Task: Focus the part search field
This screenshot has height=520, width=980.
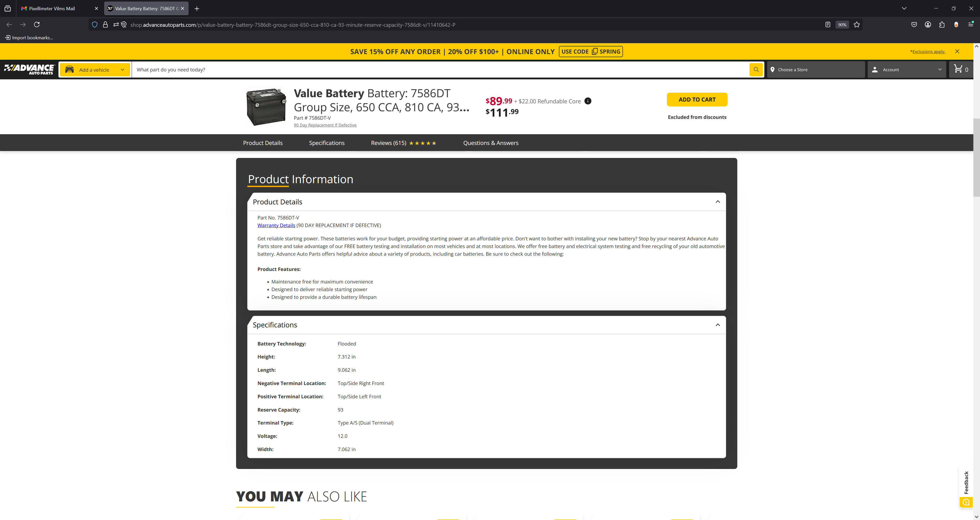Action: [x=440, y=70]
